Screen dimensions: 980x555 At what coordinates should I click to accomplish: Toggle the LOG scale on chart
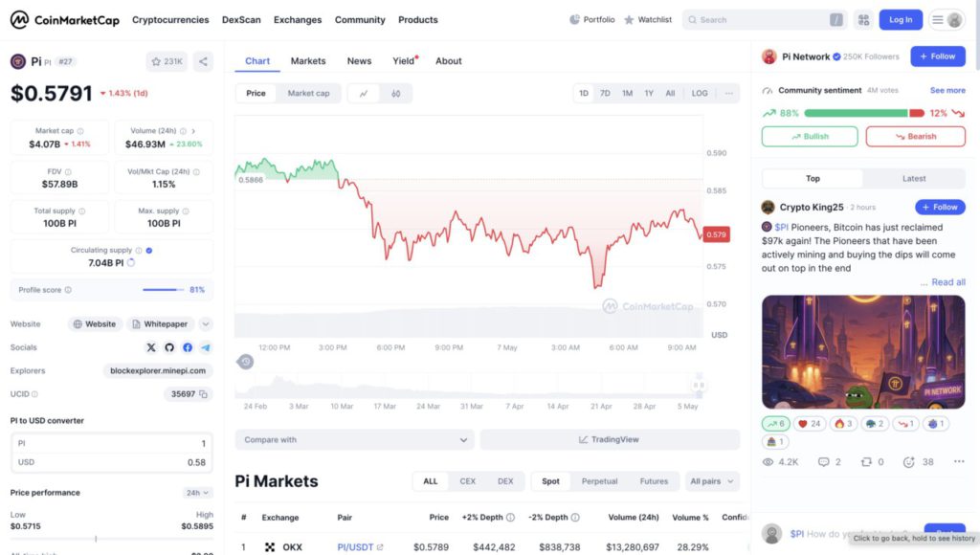pyautogui.click(x=700, y=94)
